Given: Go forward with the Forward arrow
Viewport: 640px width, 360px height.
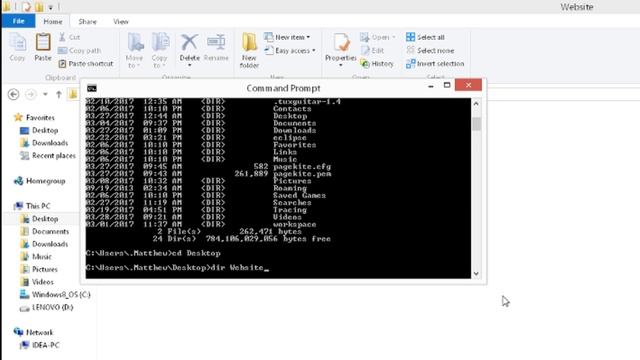Looking at the screenshot, I should [x=31, y=95].
